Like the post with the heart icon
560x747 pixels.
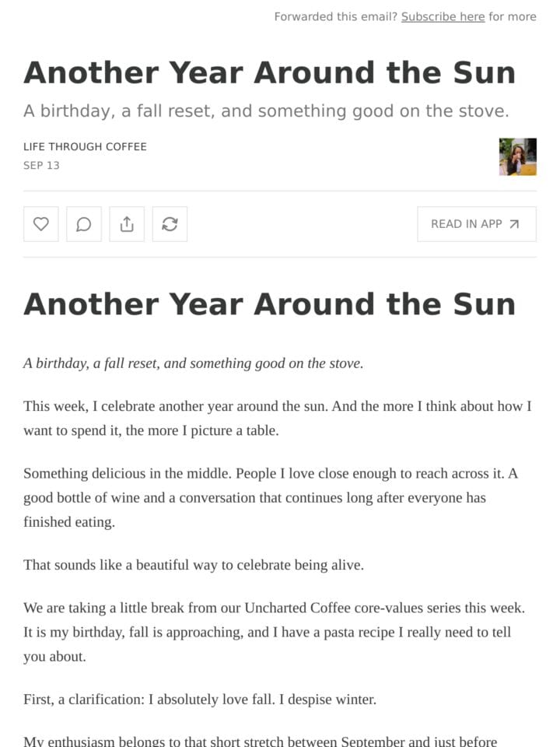[x=41, y=224]
